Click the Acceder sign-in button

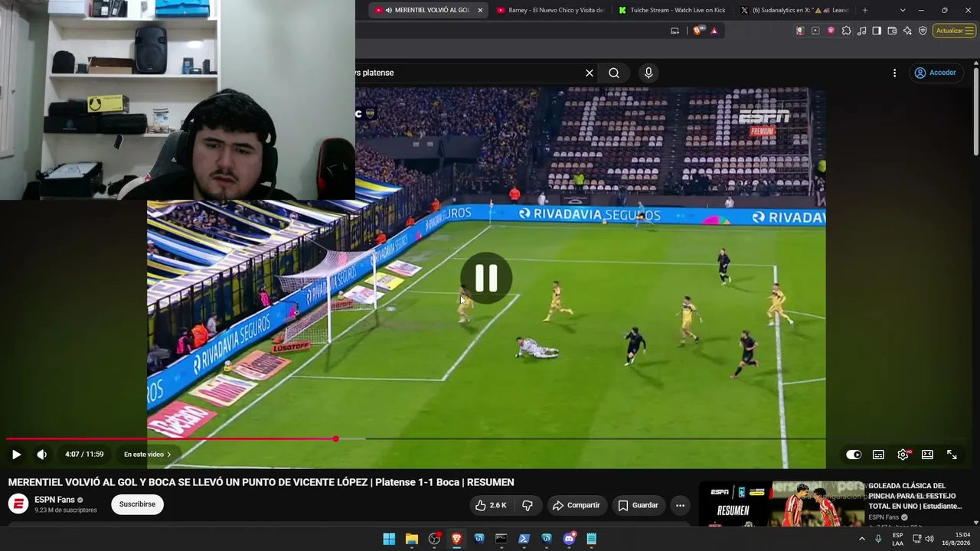pyautogui.click(x=935, y=73)
